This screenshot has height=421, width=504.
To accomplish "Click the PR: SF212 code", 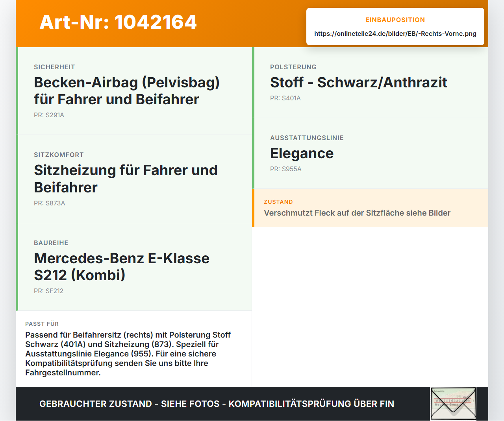I will point(48,291).
